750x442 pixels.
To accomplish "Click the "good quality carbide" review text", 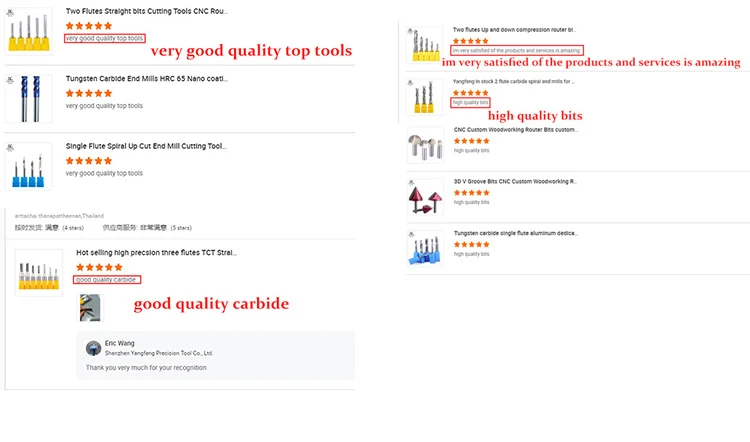I will tap(106, 280).
